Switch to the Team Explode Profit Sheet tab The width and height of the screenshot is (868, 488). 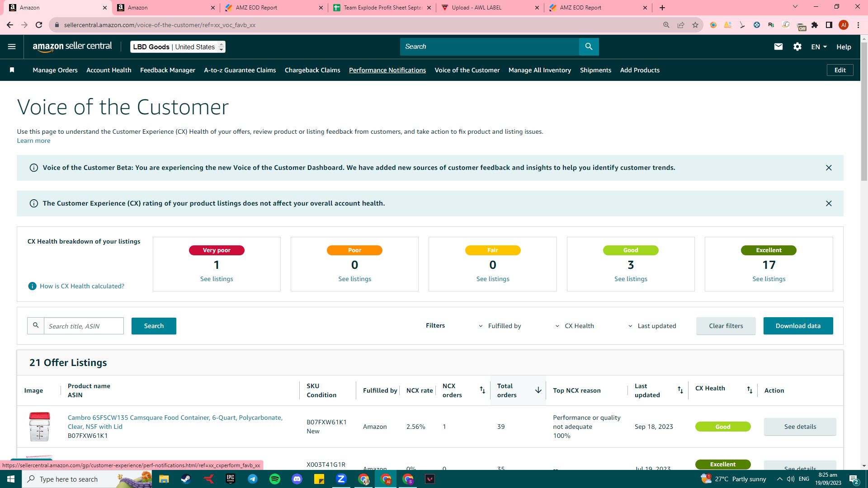(382, 8)
